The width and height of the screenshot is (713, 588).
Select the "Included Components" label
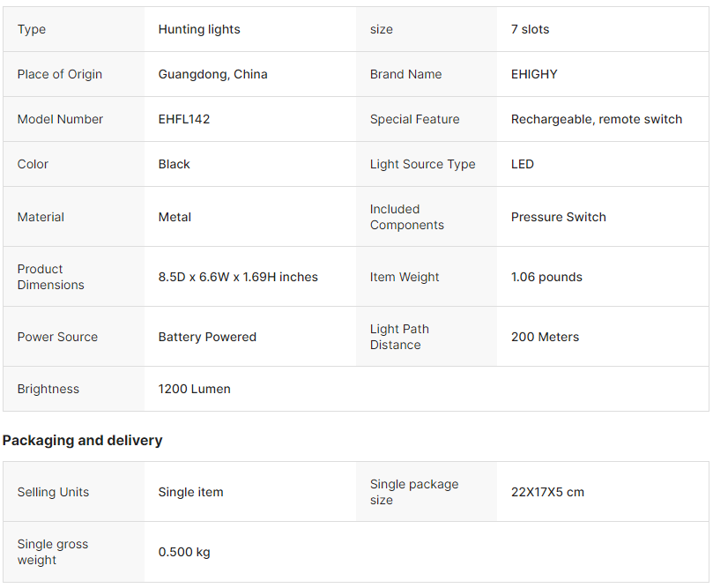(407, 217)
